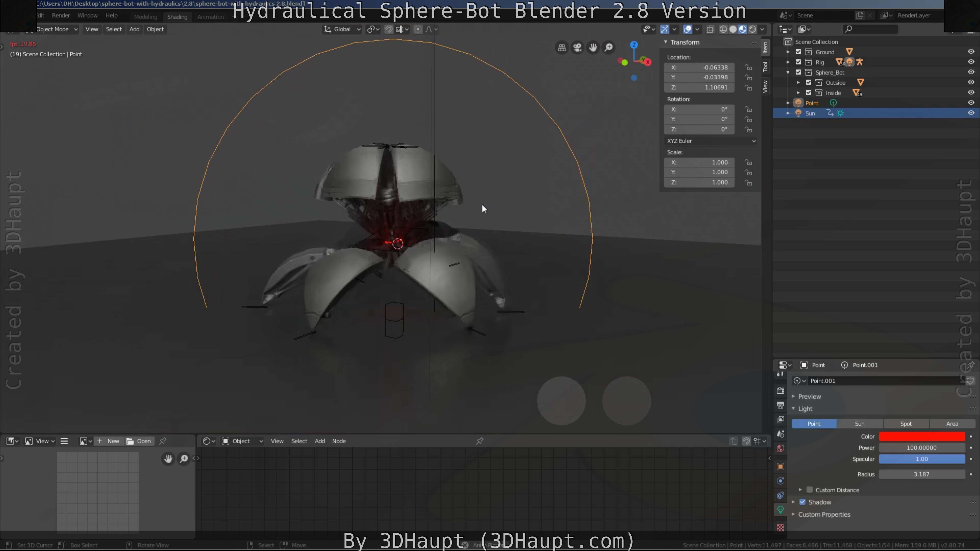This screenshot has height=551, width=980.
Task: Click Open image button
Action: (x=139, y=441)
